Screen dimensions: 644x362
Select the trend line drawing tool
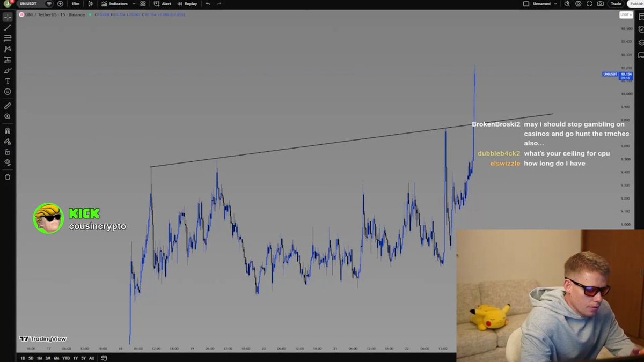point(8,28)
